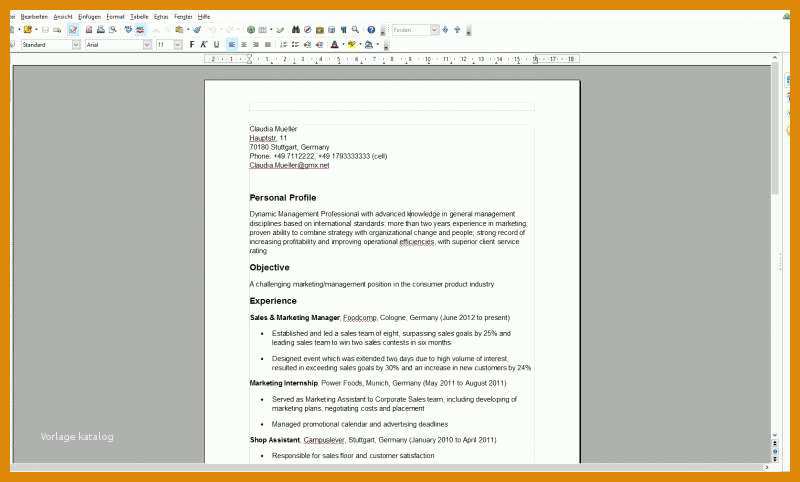Click the Navigator compass icon
Image resolution: width=800 pixels, height=482 pixels.
coord(308,30)
